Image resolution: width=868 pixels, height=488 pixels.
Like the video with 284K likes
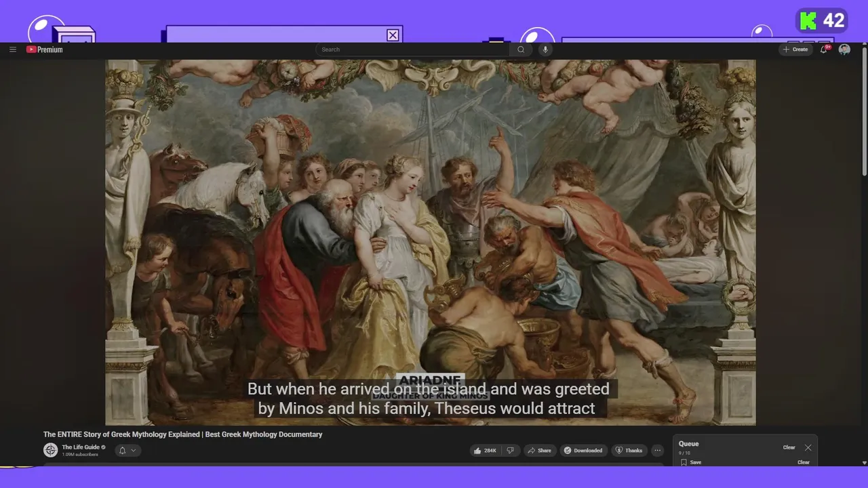tap(486, 450)
